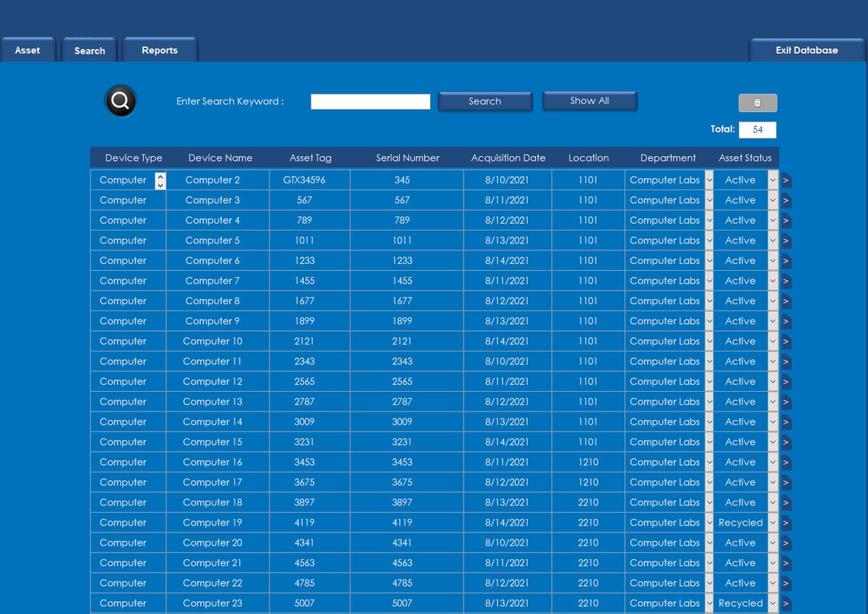
Task: Click the delete (trash) icon above Total
Action: point(758,103)
